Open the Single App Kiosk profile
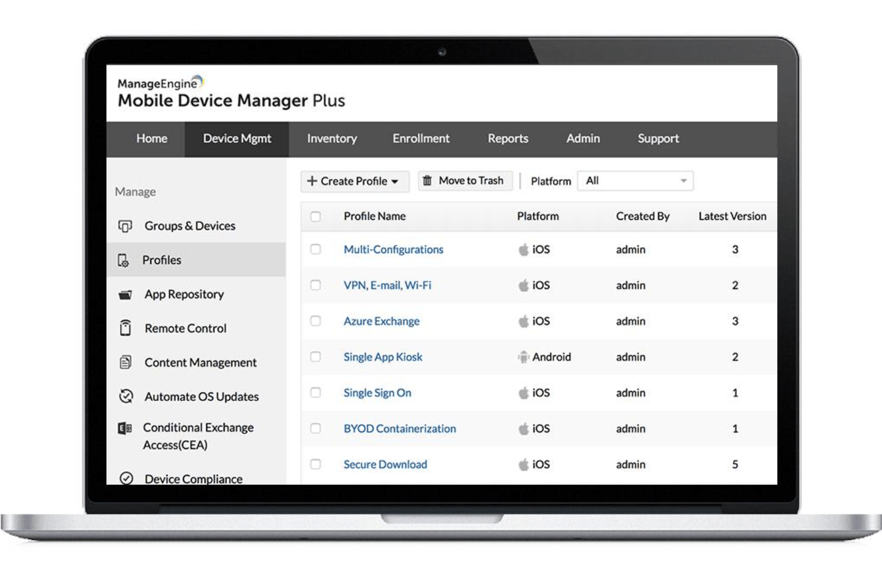882x588 pixels. [x=383, y=357]
